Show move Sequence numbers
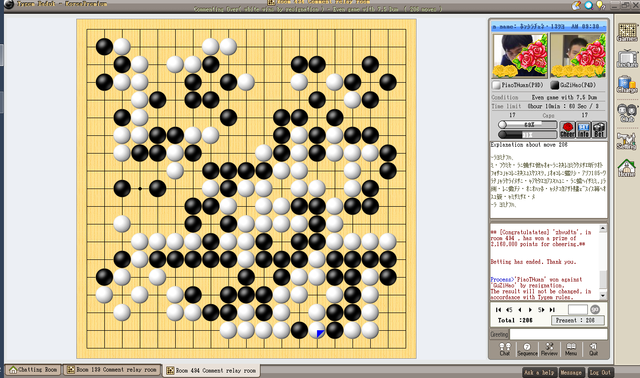Viewport: 640px width, 378px height. [527, 349]
